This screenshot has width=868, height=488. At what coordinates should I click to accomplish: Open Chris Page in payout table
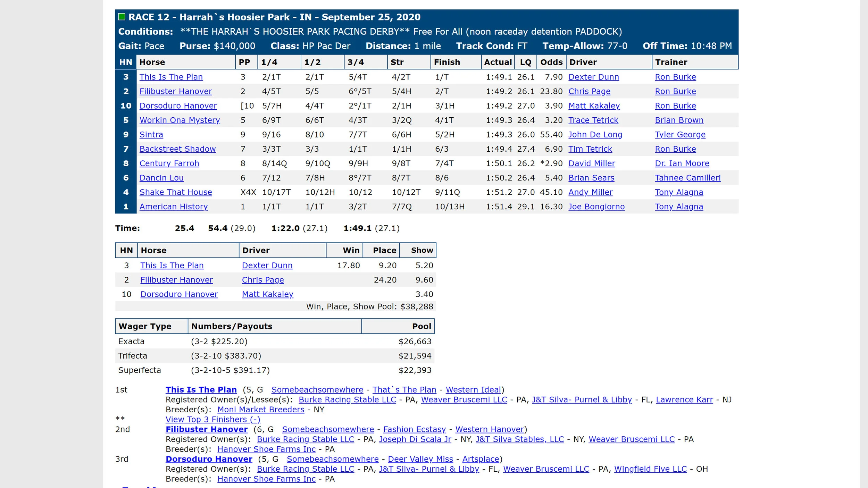click(263, 280)
